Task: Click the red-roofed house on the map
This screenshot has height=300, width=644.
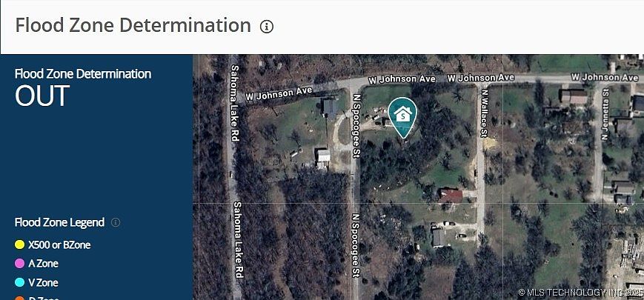Action: click(x=450, y=196)
